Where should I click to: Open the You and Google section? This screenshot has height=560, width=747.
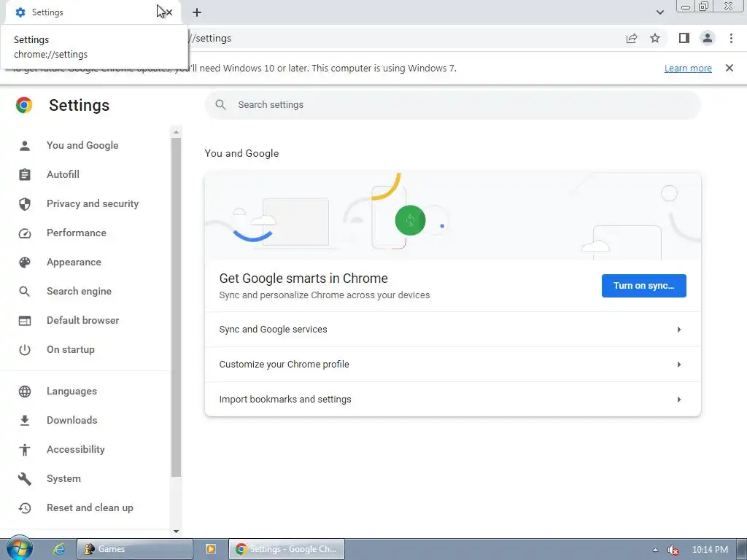tap(82, 146)
